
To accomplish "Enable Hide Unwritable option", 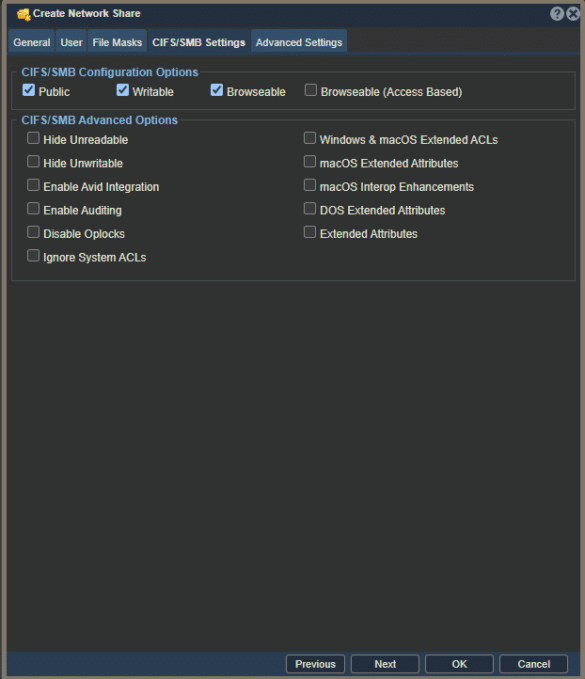I will point(33,162).
